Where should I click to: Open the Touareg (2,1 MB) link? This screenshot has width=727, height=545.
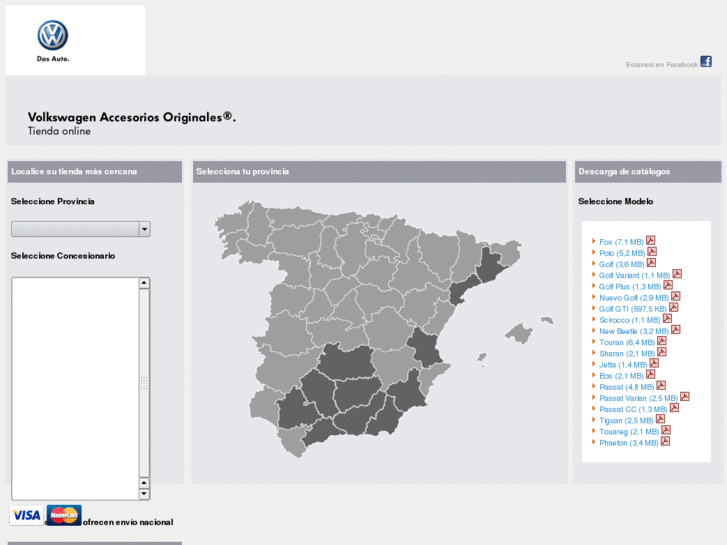click(629, 431)
